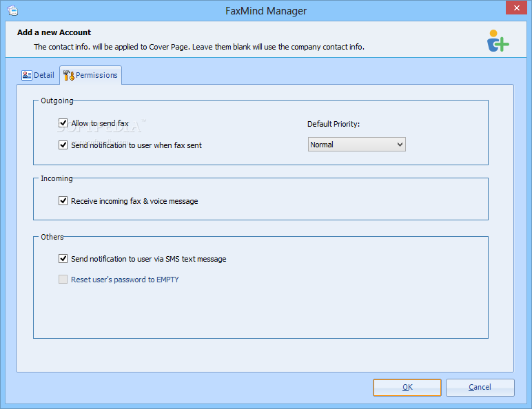
Task: Click the Detail tab contact card icon
Action: point(26,75)
